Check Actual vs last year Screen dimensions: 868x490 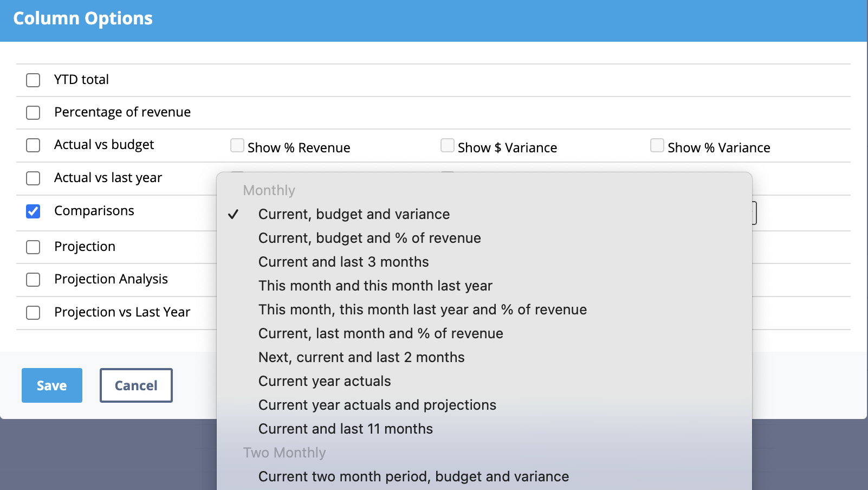point(33,178)
